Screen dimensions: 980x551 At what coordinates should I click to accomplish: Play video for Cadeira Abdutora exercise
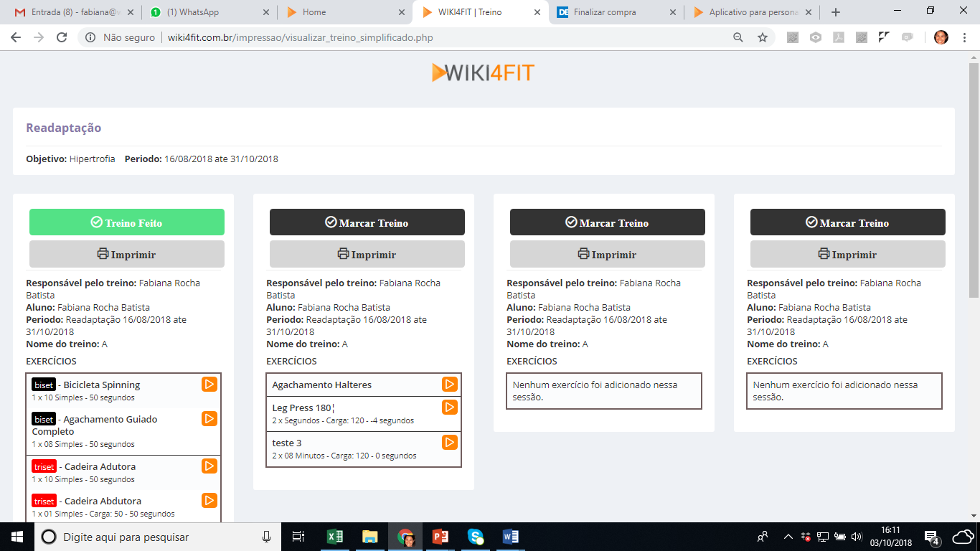coord(209,500)
